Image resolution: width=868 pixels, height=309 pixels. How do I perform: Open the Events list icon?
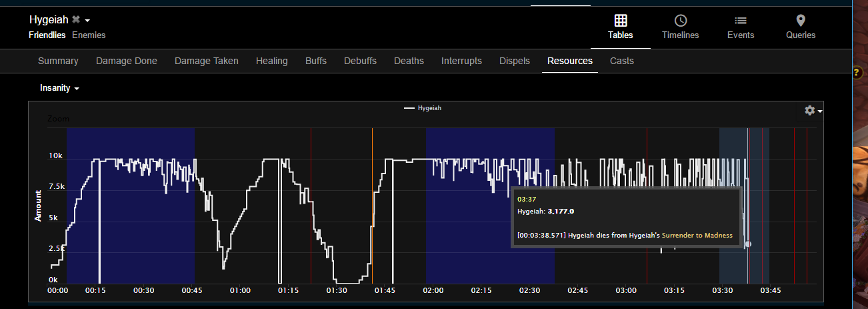click(740, 21)
